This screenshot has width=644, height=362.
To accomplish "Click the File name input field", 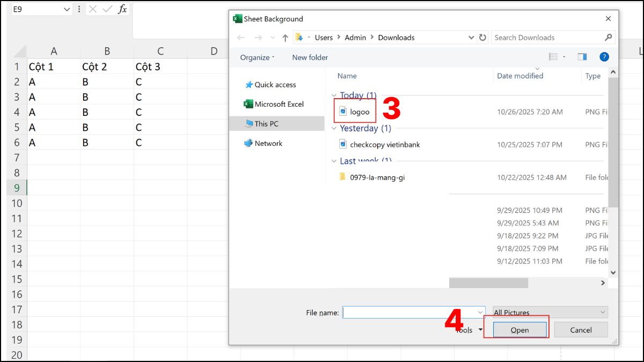I will (409, 312).
